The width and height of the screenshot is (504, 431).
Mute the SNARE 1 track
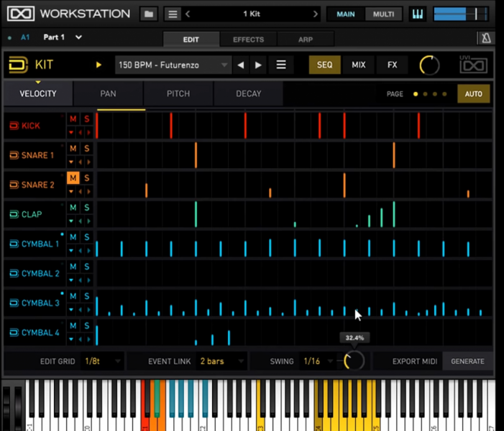click(x=73, y=149)
